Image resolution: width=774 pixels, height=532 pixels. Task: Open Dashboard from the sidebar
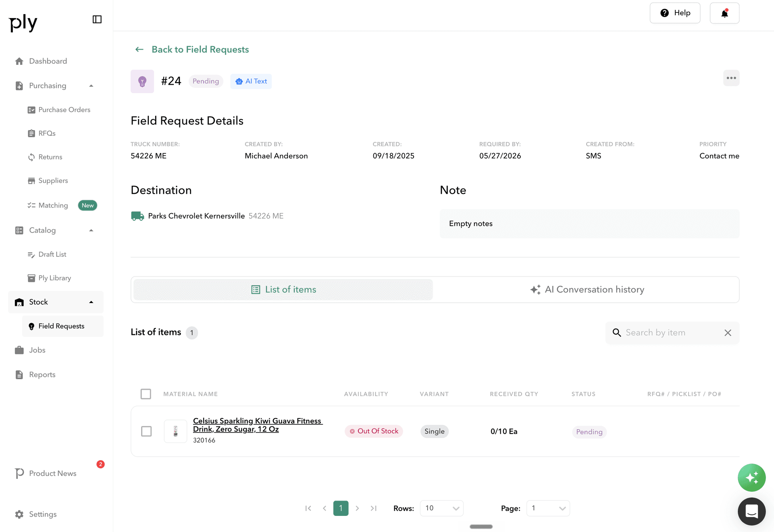[48, 61]
